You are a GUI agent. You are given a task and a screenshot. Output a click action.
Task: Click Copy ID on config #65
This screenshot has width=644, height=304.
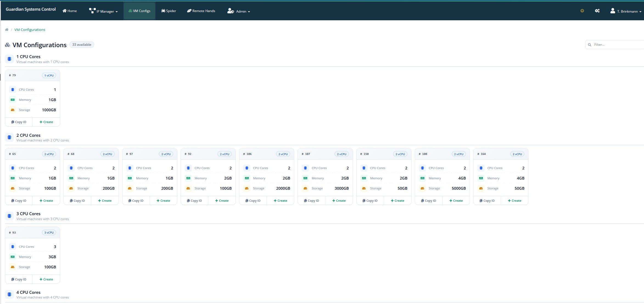(x=19, y=201)
